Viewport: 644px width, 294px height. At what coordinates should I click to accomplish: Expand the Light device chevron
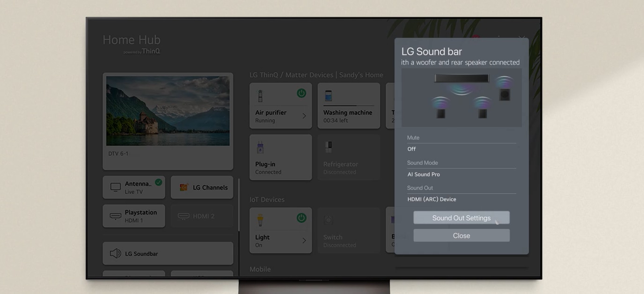click(x=304, y=241)
